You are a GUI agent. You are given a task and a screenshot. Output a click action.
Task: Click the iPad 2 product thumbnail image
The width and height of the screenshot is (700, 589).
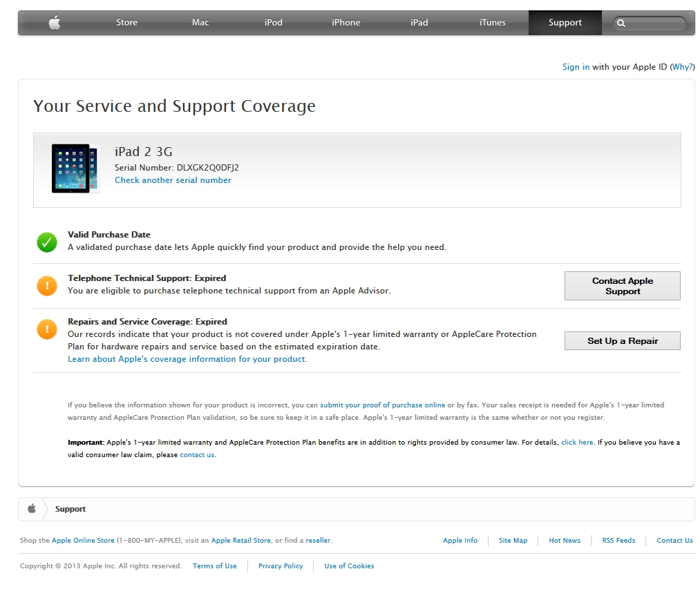pos(75,168)
